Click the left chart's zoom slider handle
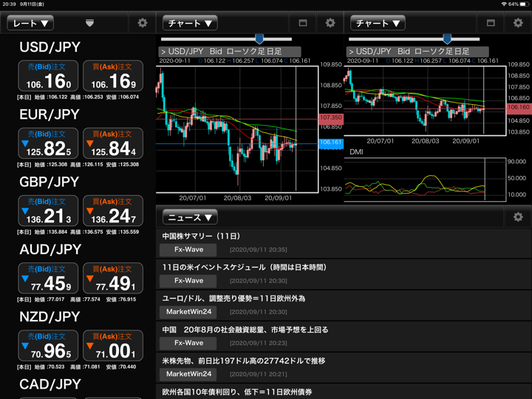Image resolution: width=532 pixels, height=399 pixels. [x=259, y=38]
